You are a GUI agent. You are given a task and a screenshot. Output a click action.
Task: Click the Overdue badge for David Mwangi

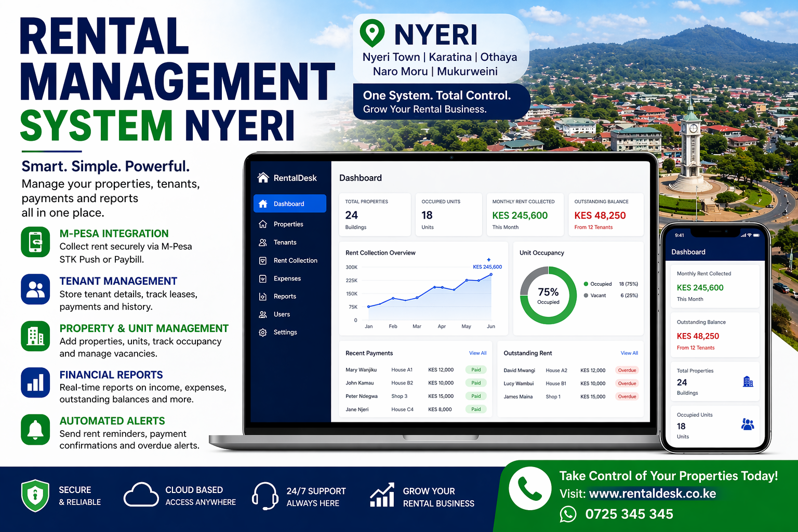point(627,370)
